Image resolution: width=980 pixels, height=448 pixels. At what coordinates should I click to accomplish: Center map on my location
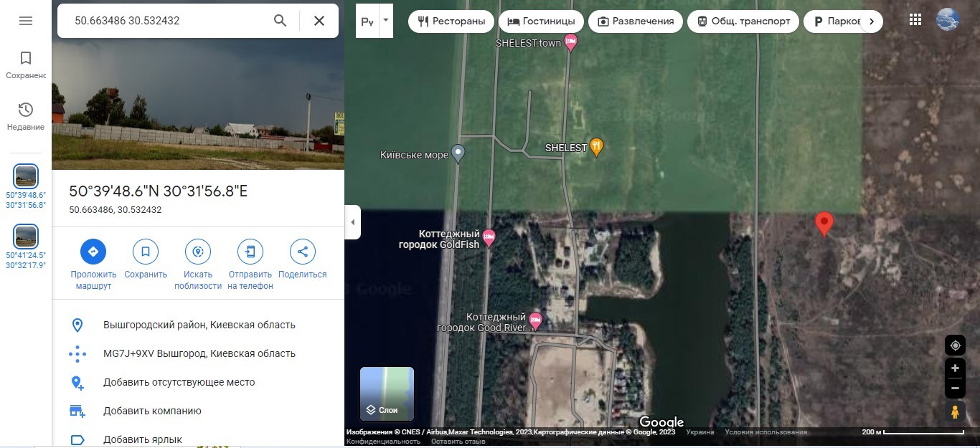point(955,345)
